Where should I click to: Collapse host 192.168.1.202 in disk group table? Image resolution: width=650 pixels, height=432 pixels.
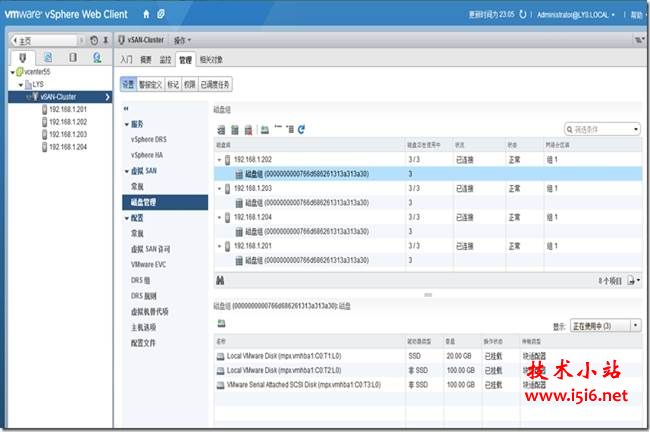(219, 160)
